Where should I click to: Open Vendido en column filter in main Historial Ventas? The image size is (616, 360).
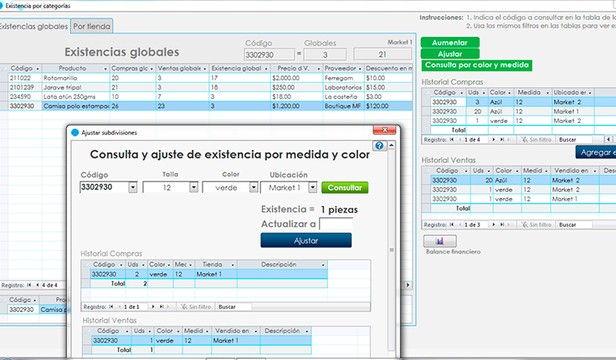point(595,171)
